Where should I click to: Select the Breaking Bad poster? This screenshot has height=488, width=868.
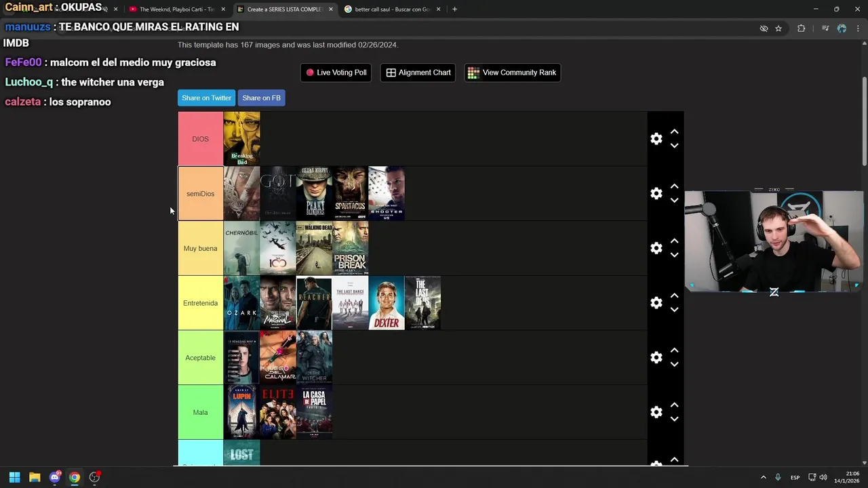[x=241, y=139]
